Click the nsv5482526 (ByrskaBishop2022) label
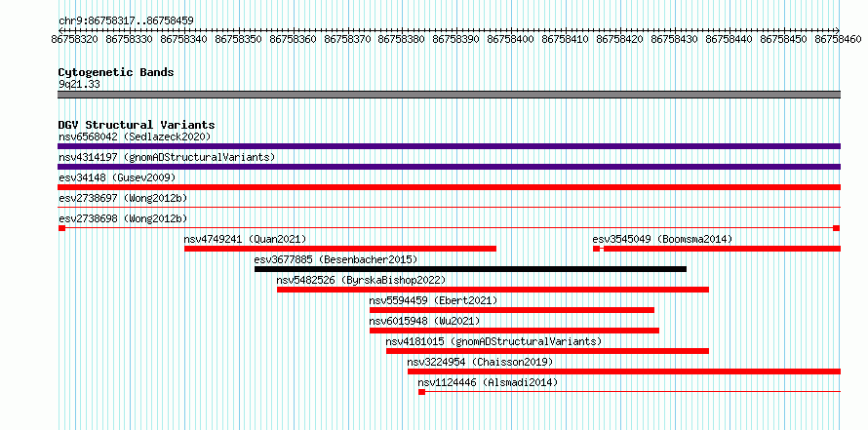This screenshot has width=868, height=430. 361,280
